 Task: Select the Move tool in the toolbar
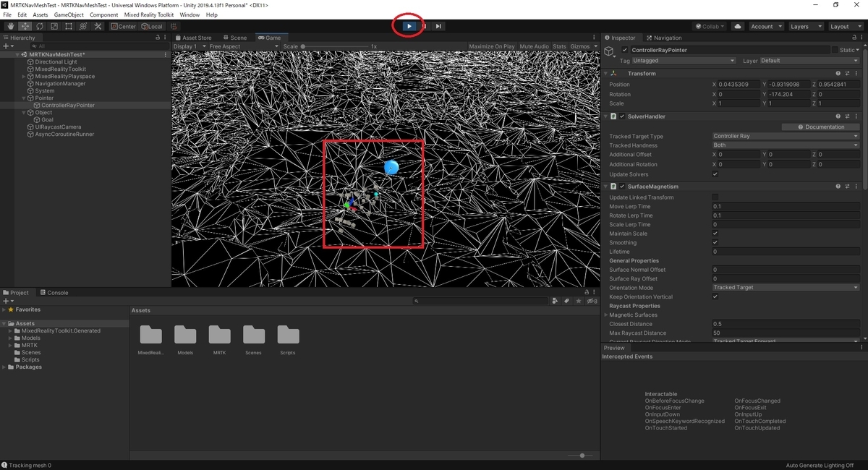[25, 26]
